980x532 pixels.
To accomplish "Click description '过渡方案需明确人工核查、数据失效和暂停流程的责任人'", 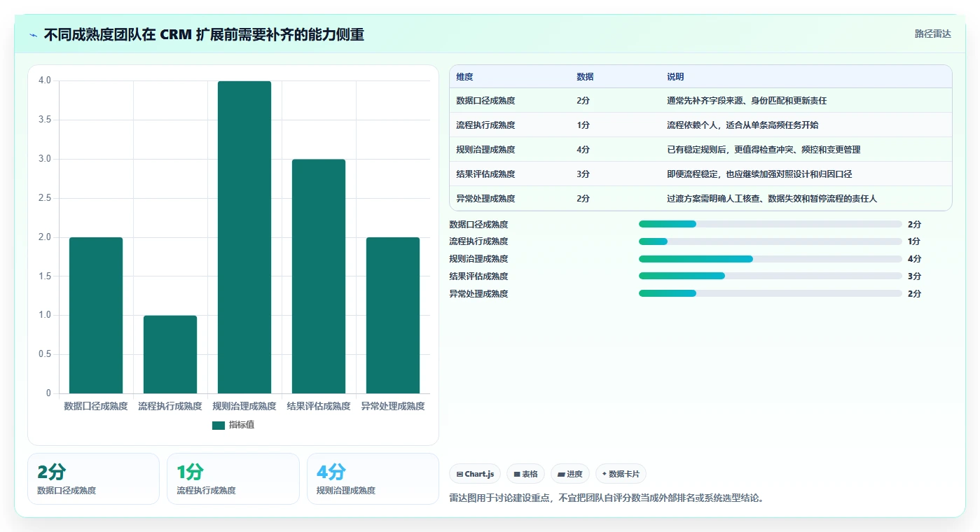I will (772, 199).
